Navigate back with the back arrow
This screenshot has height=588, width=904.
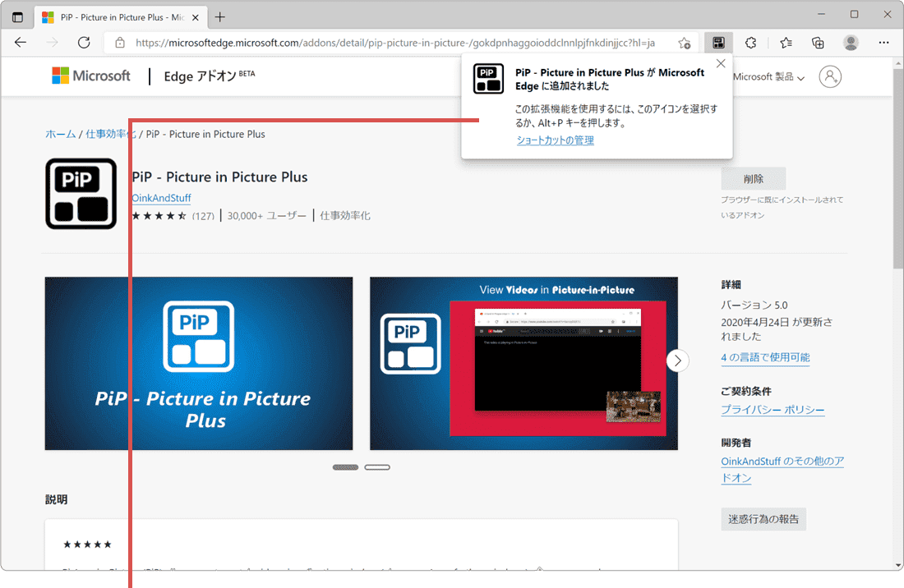tap(21, 42)
